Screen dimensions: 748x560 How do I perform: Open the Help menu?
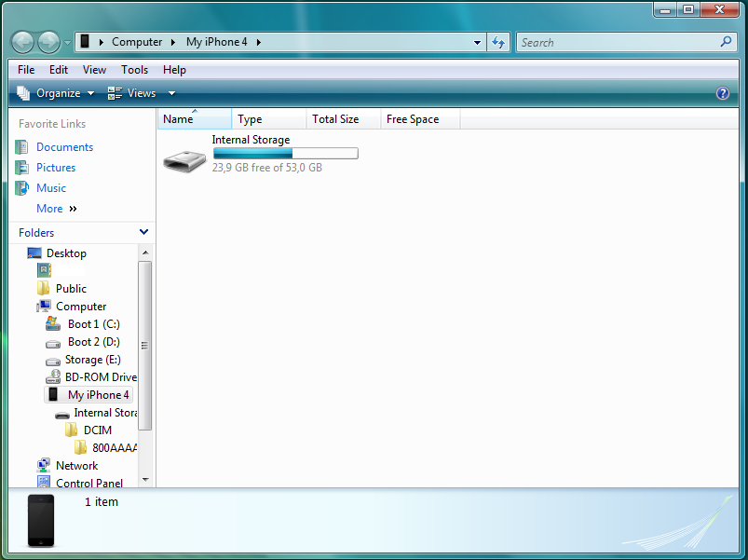174,70
